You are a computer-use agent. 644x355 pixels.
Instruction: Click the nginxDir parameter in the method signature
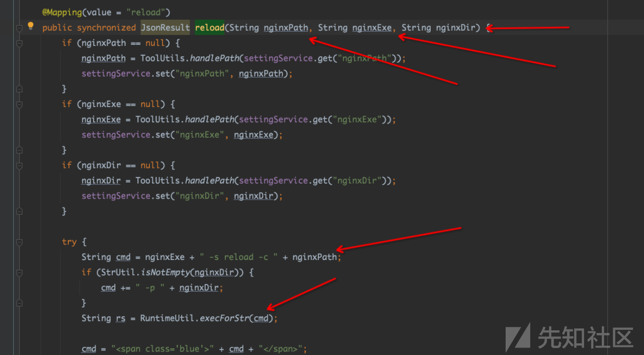455,28
